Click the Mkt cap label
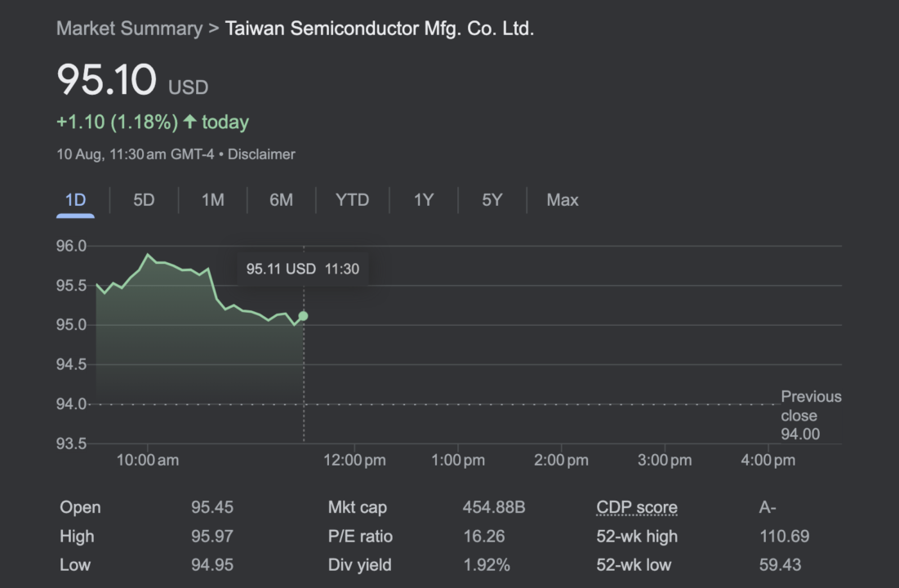The width and height of the screenshot is (899, 588). pos(357,508)
